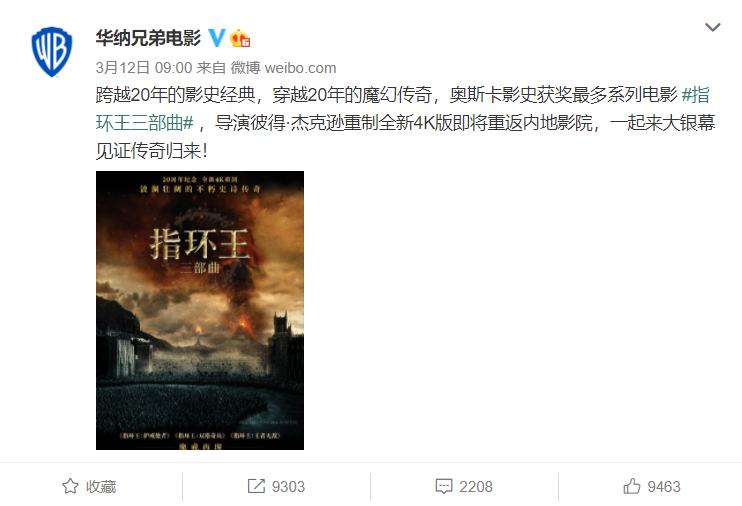
Task: Click the 收藏 label
Action: [x=101, y=487]
